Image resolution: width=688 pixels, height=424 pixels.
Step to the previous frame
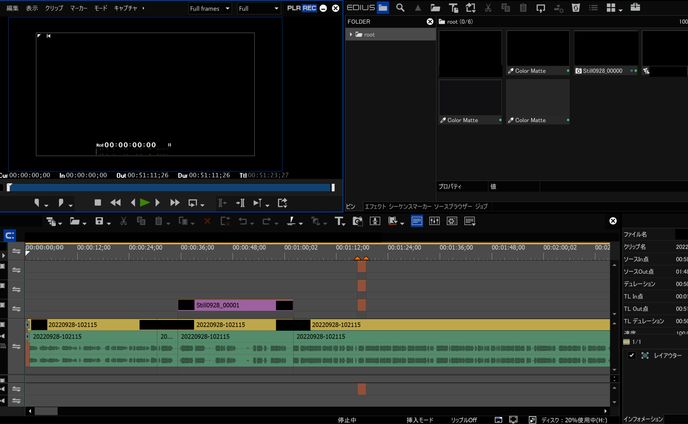click(x=133, y=203)
